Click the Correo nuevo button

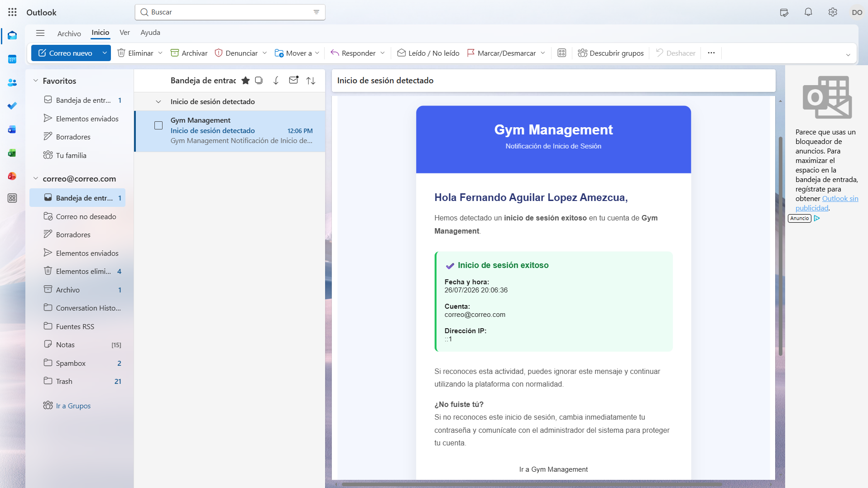click(65, 53)
